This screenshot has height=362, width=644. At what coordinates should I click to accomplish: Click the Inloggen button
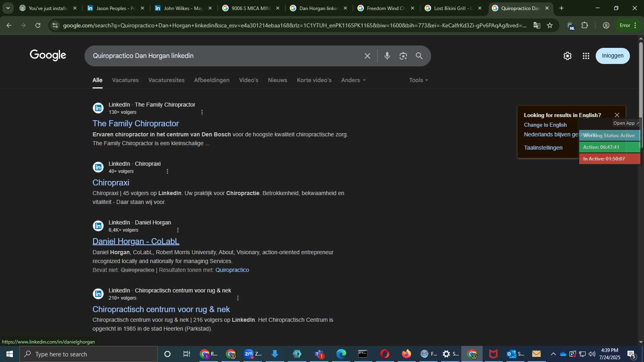coord(613,56)
